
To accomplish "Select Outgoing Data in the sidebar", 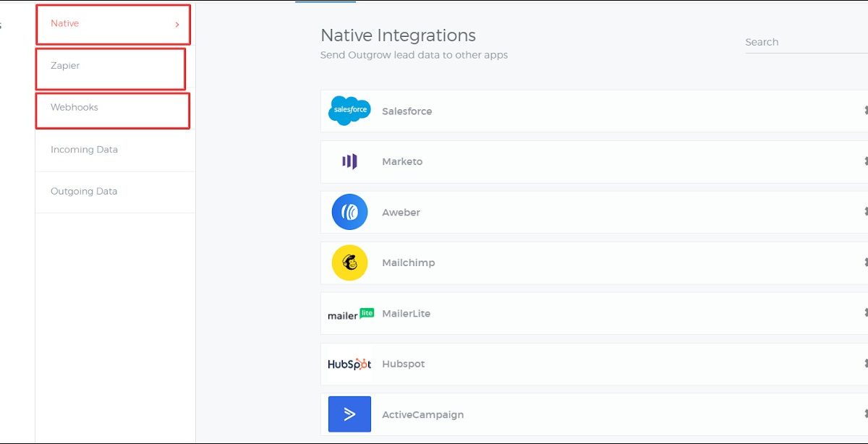I will click(x=84, y=192).
